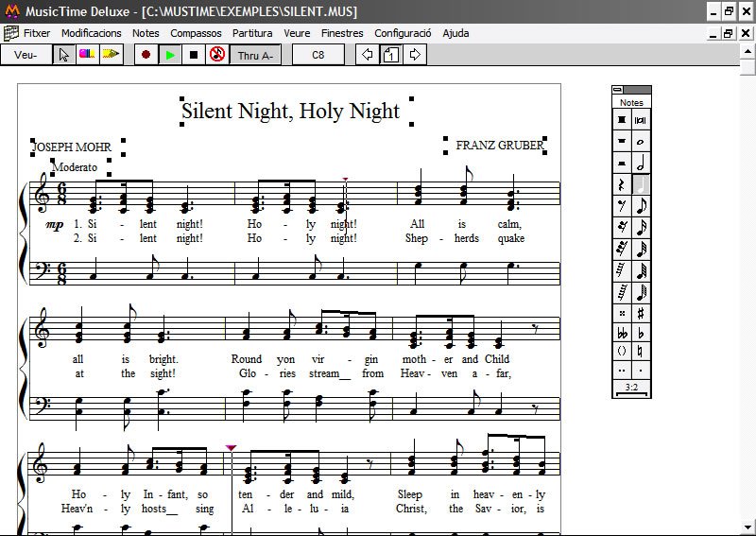Open the Modificacions menu
The image size is (756, 536).
(x=91, y=33)
